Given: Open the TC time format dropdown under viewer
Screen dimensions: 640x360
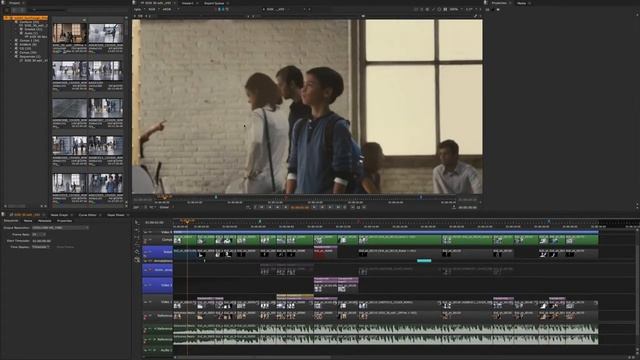Looking at the screenshot, I should (x=152, y=207).
